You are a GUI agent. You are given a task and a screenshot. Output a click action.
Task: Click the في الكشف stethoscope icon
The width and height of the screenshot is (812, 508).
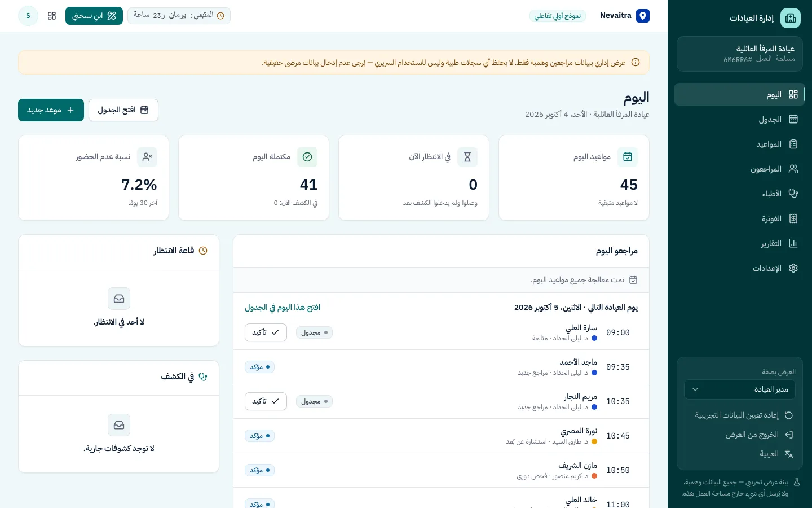click(x=203, y=376)
